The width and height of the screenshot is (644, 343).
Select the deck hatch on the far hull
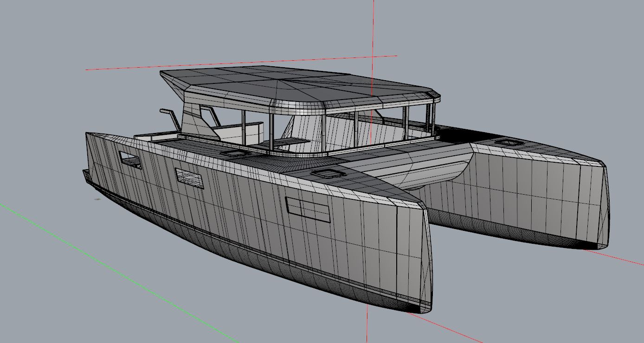click(508, 142)
